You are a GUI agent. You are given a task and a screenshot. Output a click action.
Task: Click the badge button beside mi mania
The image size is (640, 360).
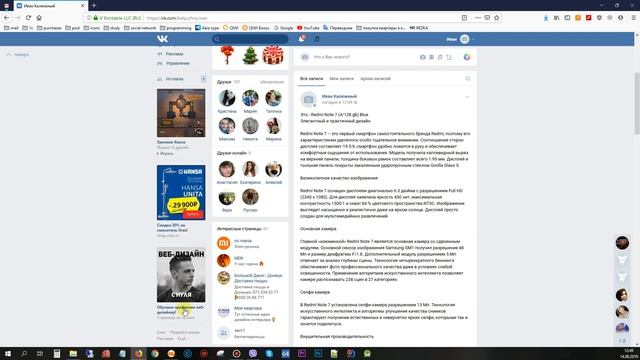point(203,79)
